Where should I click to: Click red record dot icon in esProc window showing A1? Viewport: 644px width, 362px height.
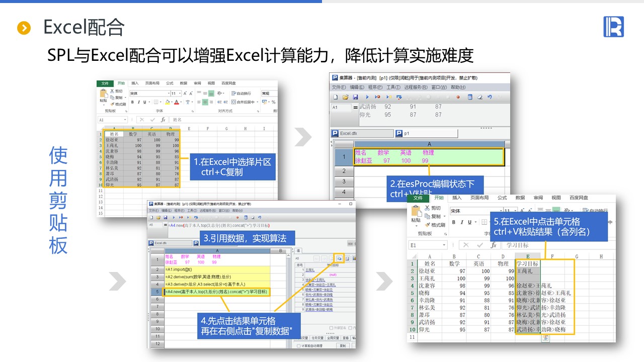[458, 97]
